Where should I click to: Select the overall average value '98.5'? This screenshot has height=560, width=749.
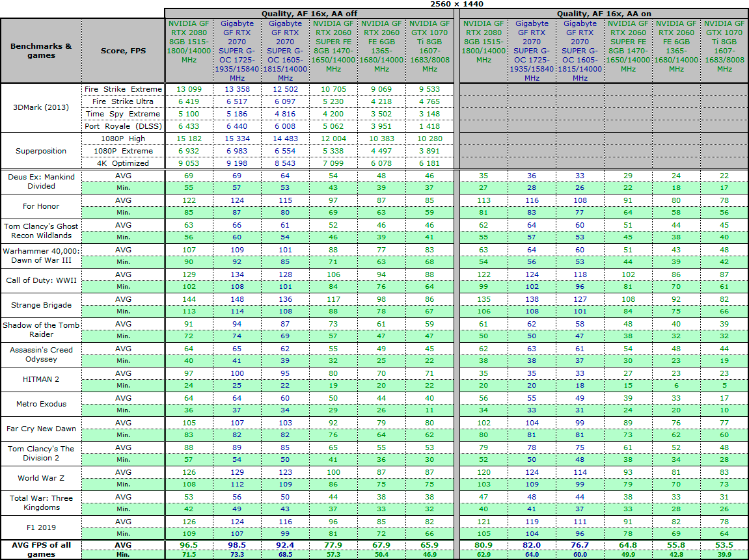coord(238,545)
